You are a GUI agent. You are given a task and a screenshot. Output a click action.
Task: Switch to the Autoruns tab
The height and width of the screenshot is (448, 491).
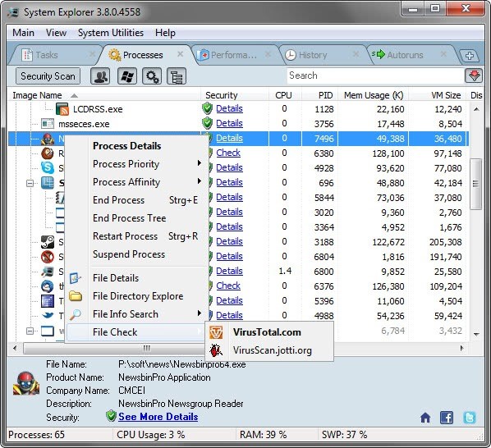[x=405, y=55]
